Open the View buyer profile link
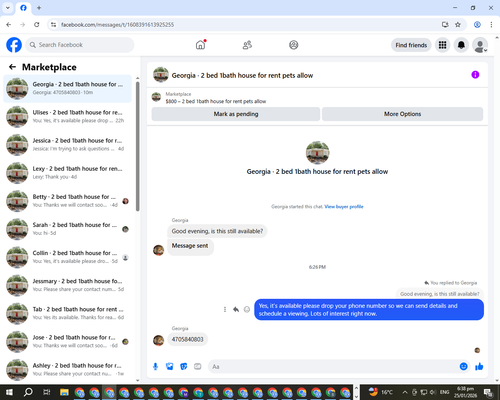The width and height of the screenshot is (500, 400). (x=344, y=207)
